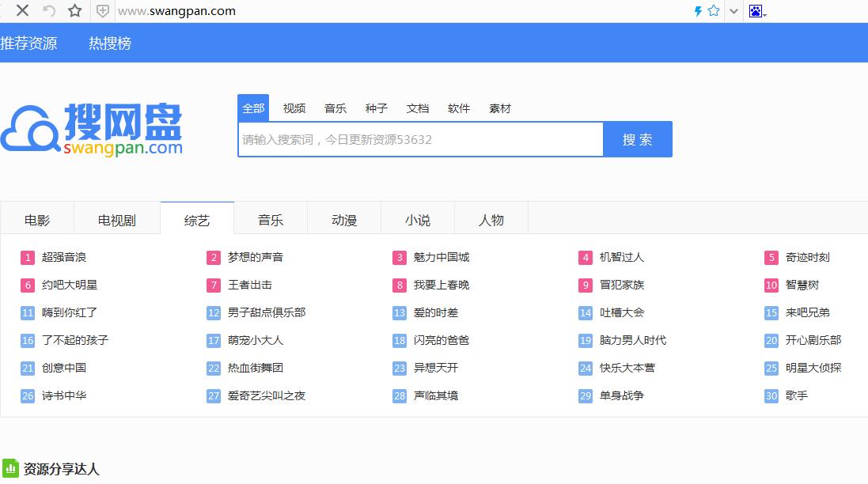Switch to the 动漫 tab
This screenshot has height=484, width=868.
(343, 218)
